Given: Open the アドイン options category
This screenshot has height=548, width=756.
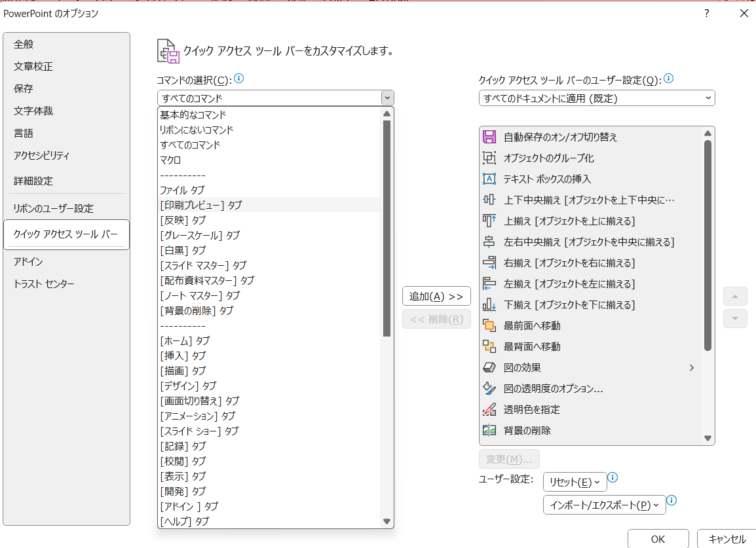Looking at the screenshot, I should (x=67, y=261).
